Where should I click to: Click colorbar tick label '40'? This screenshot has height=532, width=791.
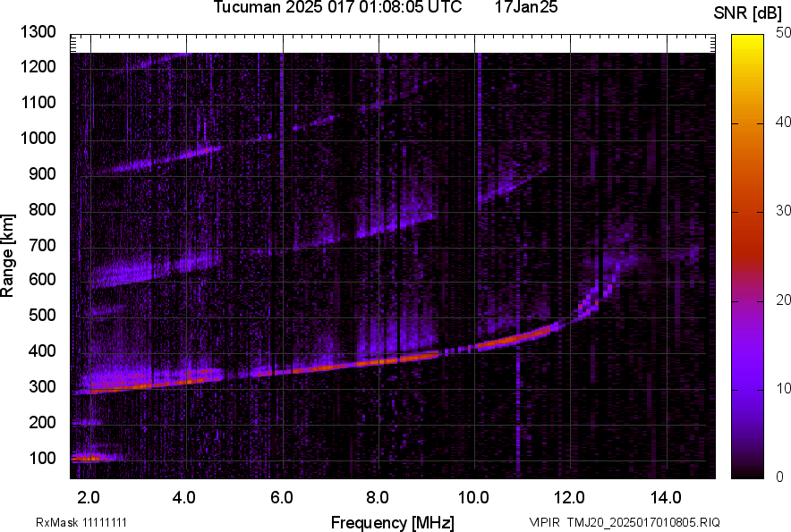pyautogui.click(x=782, y=122)
